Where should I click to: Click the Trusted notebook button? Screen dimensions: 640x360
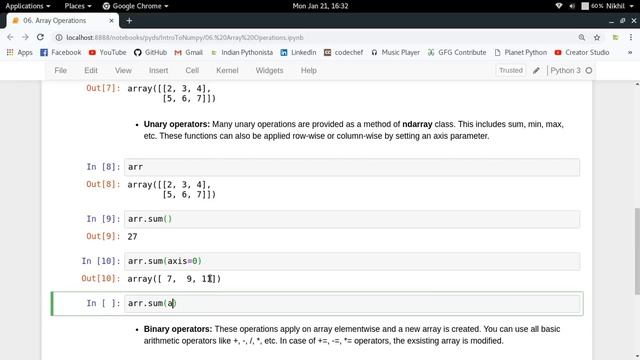point(511,70)
